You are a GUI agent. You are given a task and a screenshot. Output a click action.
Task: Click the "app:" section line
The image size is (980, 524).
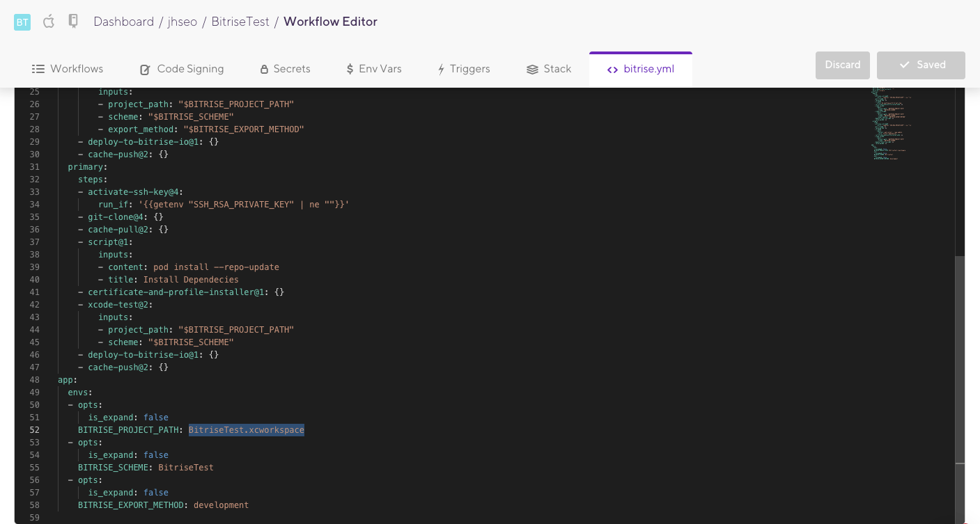(68, 380)
